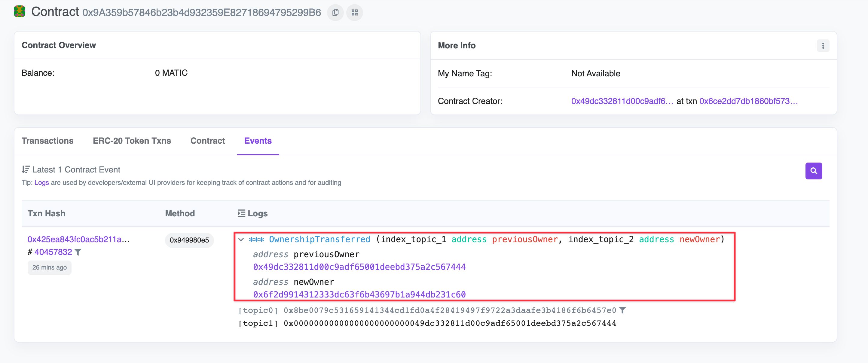Click the 0 MATIC balance value

point(171,73)
